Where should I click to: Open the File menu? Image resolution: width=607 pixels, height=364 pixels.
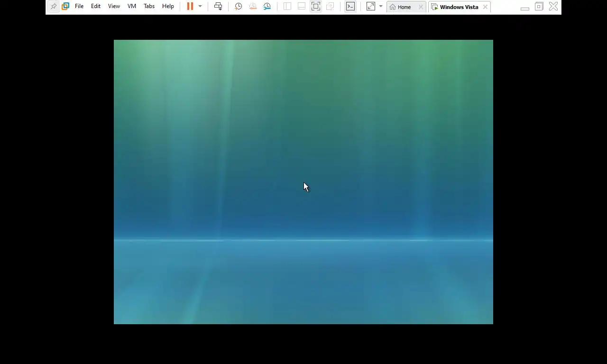tap(79, 7)
